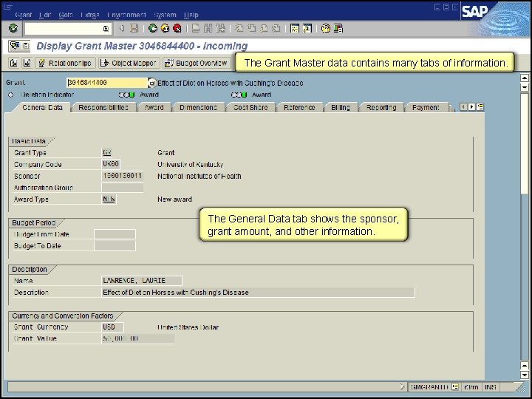Click the Award Type NEW field
The width and height of the screenshot is (532, 399).
point(109,199)
